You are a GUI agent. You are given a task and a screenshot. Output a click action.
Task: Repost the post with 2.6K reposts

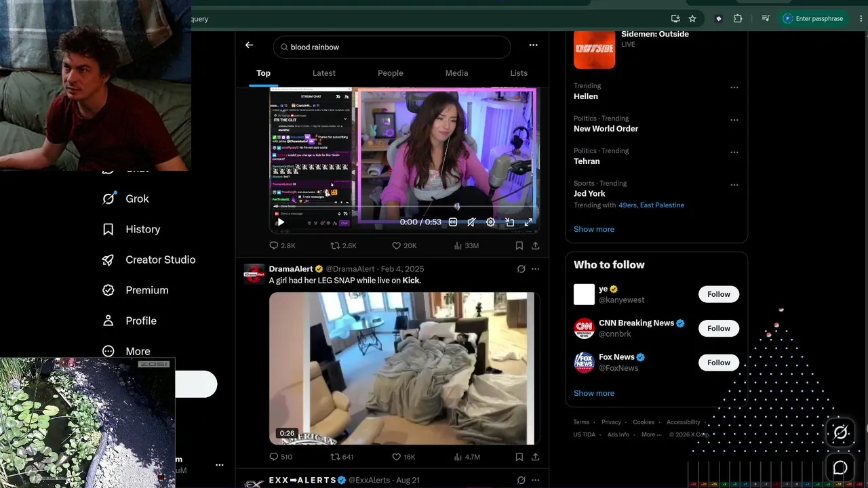[x=343, y=245]
